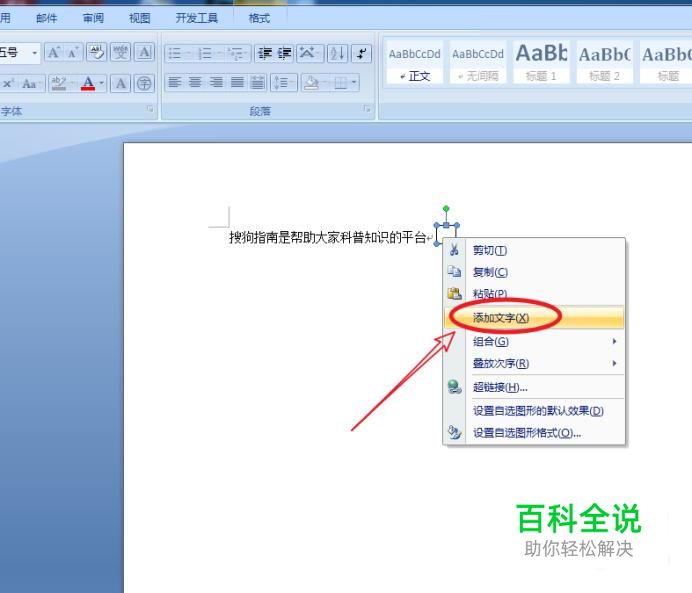The width and height of the screenshot is (692, 593).
Task: Switch to the 审阅 tab
Action: (x=93, y=18)
